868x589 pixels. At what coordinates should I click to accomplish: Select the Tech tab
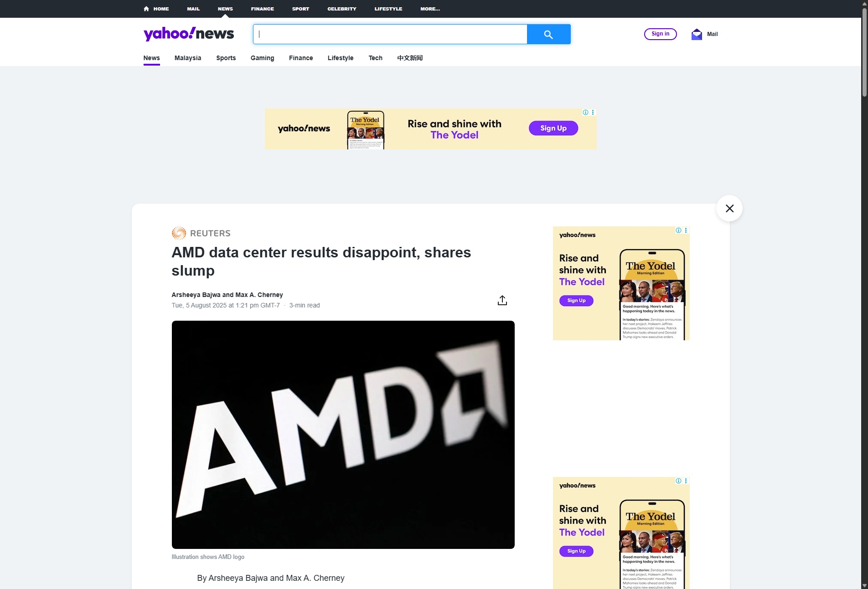375,58
